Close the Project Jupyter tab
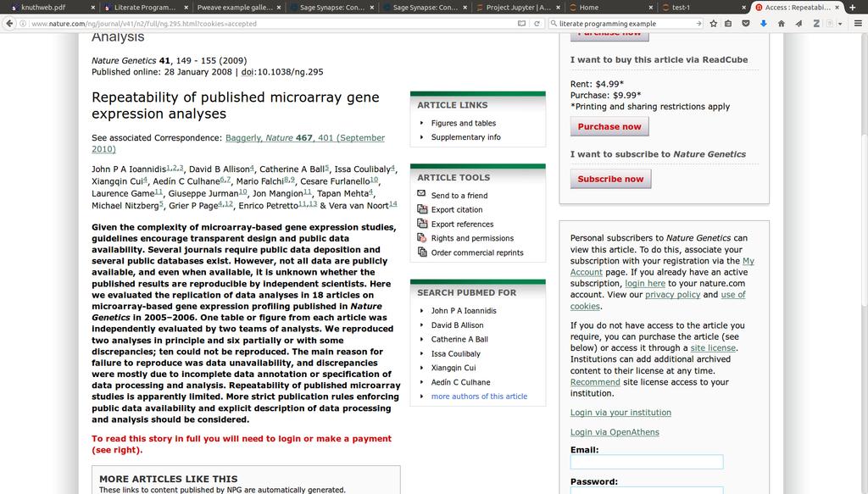 pyautogui.click(x=558, y=8)
